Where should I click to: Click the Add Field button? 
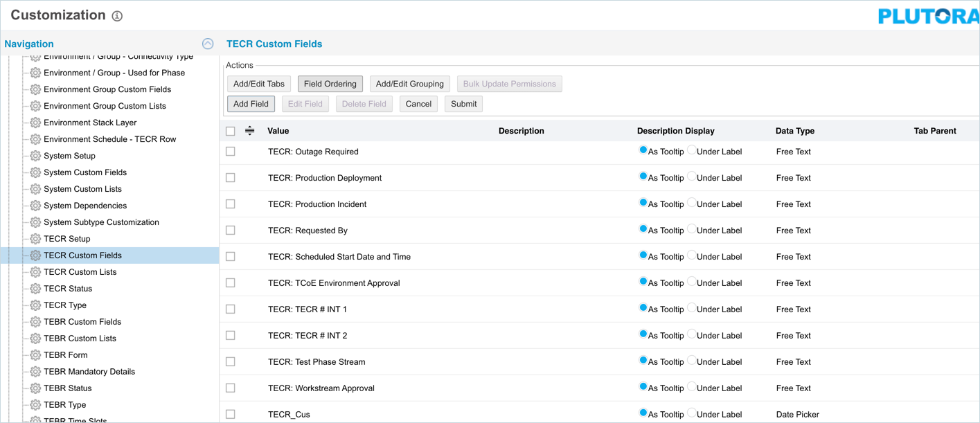pos(251,104)
